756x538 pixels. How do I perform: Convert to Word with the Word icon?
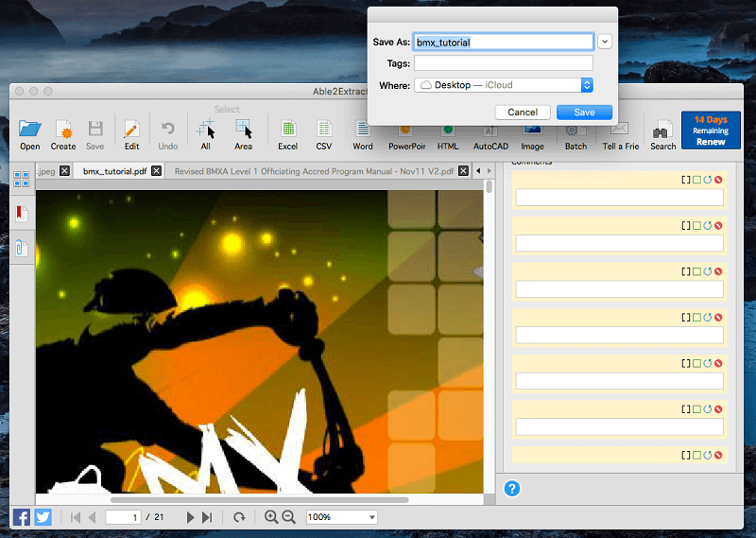pyautogui.click(x=363, y=135)
